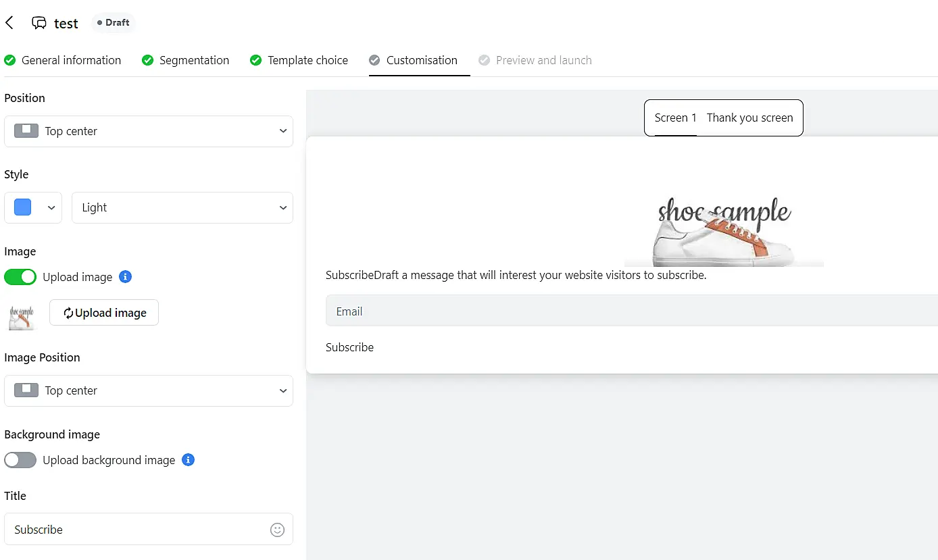This screenshot has height=560, width=938.
Task: Click the info icon beside Upload background image
Action: (189, 460)
